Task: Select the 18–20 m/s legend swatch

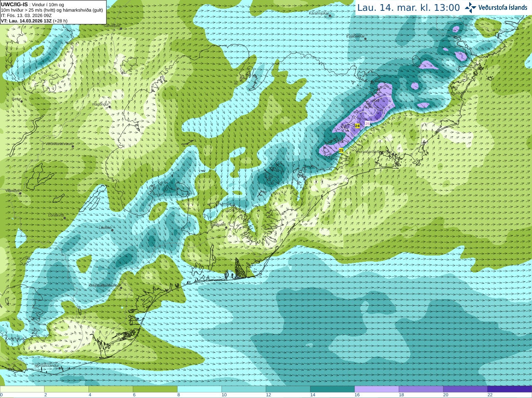Action: [x=421, y=389]
